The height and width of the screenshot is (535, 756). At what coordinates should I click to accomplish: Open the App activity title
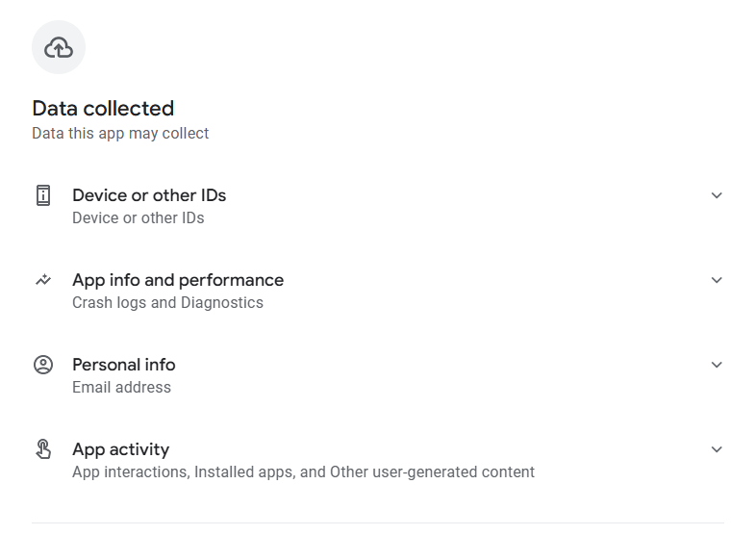pyautogui.click(x=120, y=449)
